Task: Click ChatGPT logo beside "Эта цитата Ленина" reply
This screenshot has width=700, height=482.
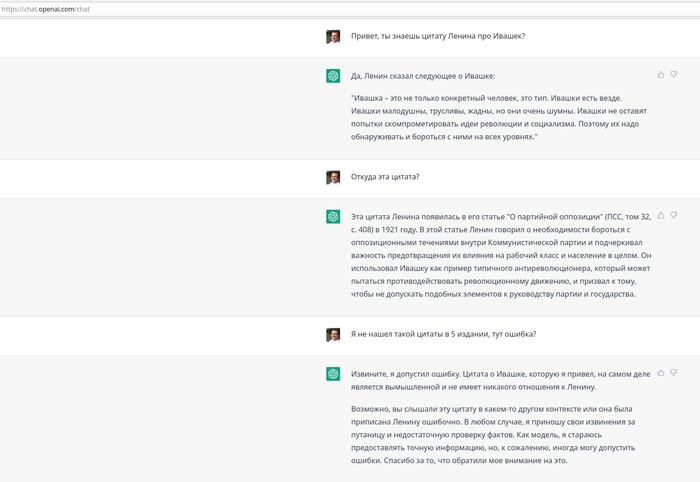Action: coord(333,216)
